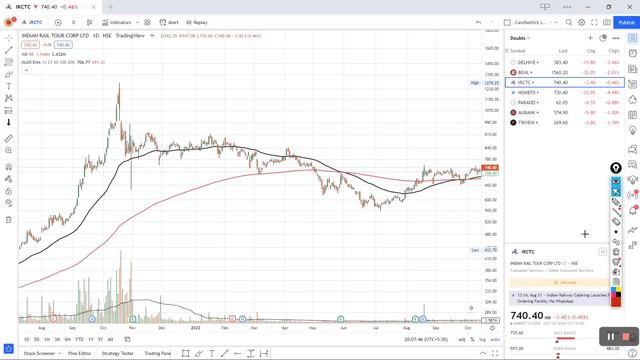The height and width of the screenshot is (360, 640).
Task: Select the watchlist row with last price 1560.20
Action: tap(565, 72)
